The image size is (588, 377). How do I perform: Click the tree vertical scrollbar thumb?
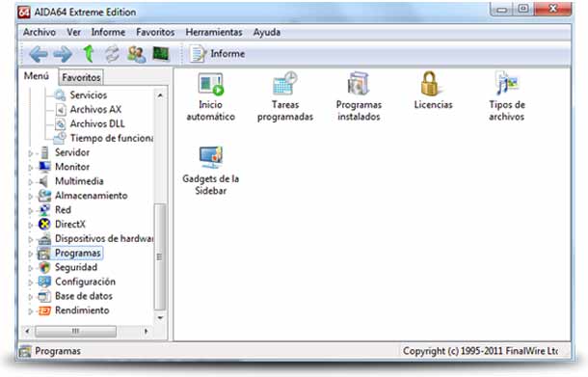pos(160,256)
